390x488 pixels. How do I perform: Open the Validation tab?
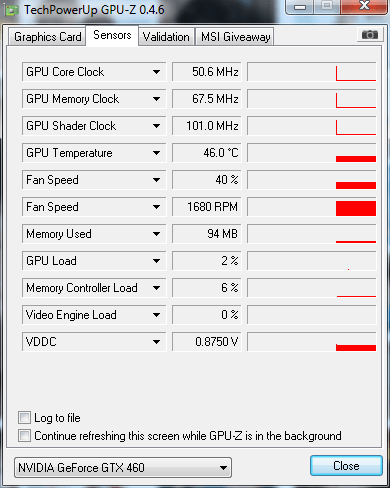(x=166, y=37)
